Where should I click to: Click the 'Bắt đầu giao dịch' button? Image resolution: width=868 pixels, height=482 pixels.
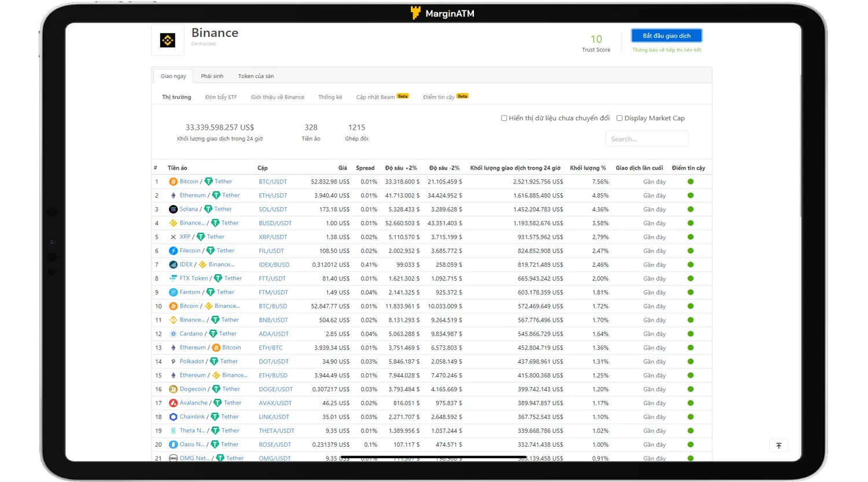[x=667, y=36]
